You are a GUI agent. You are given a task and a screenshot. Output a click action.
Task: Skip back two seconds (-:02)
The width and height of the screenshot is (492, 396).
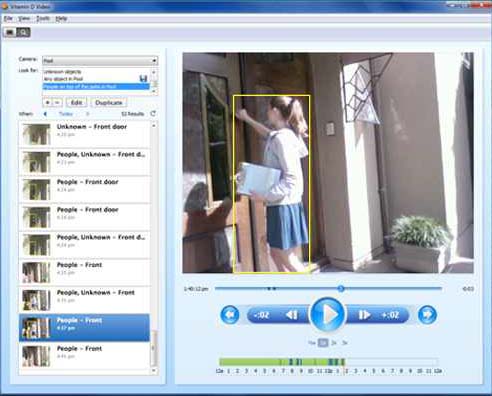262,315
